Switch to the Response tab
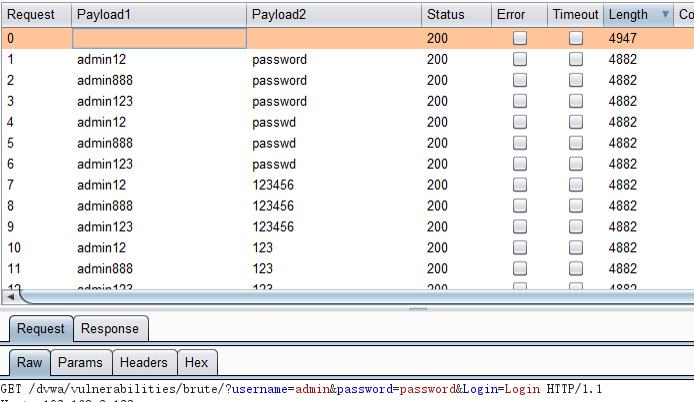694x402 pixels. pyautogui.click(x=110, y=329)
